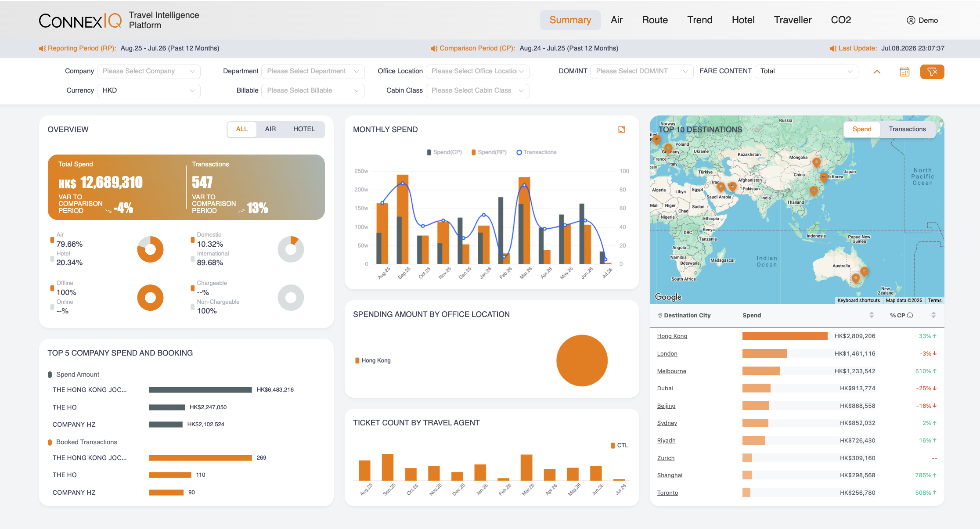Screen dimensions: 980x529
Task: Open the Company dropdown
Action: (x=148, y=71)
